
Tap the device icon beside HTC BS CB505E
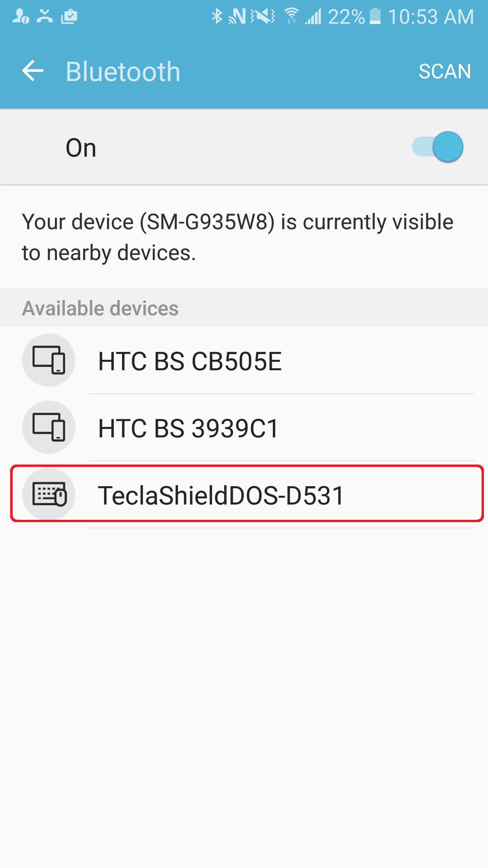49,360
